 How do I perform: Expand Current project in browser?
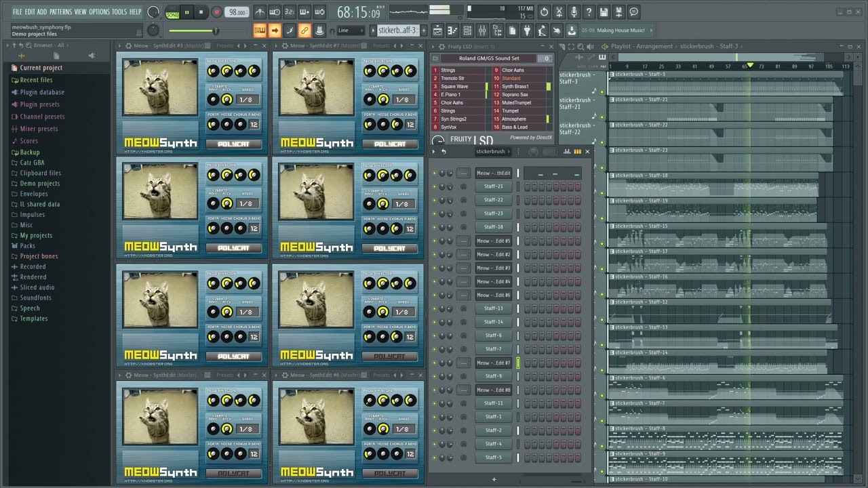[x=41, y=68]
